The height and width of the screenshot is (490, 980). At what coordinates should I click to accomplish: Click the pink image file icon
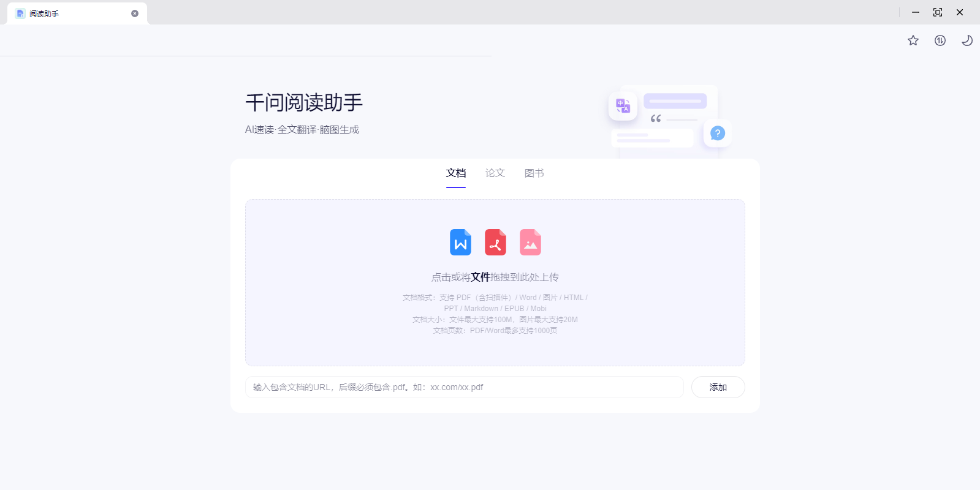pyautogui.click(x=530, y=242)
